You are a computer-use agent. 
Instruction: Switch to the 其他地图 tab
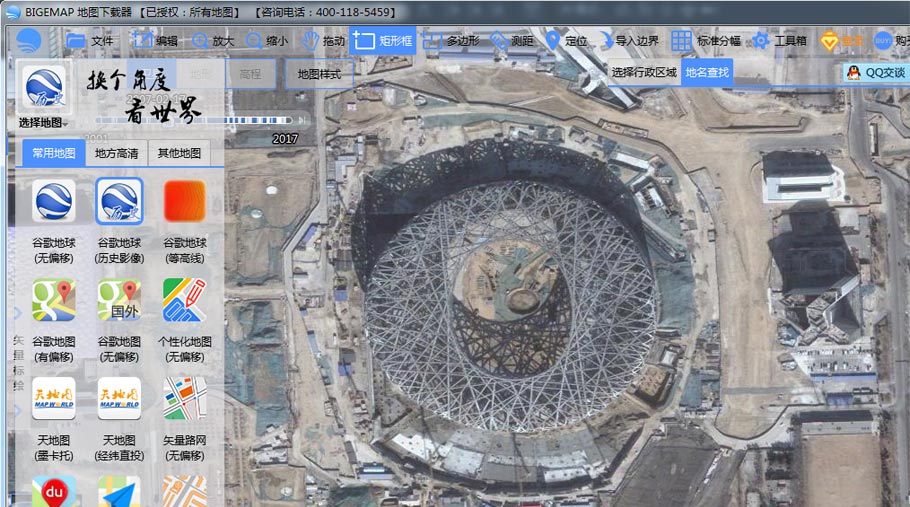coord(179,153)
